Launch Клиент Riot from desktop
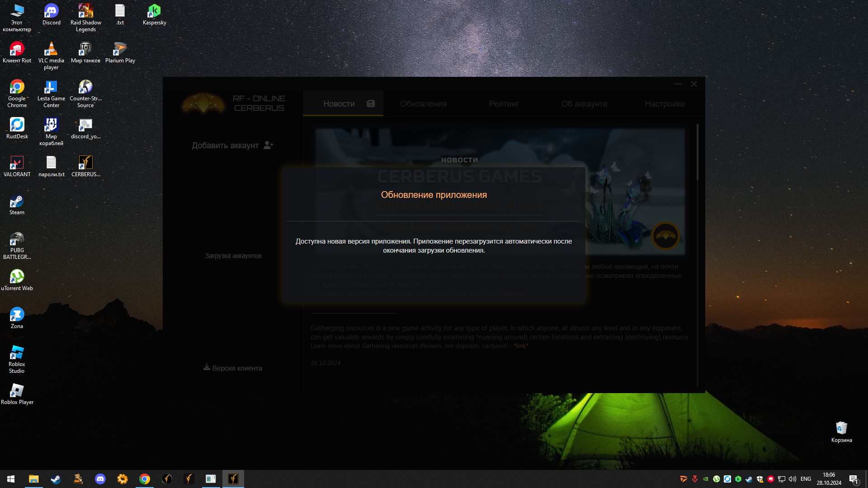This screenshot has width=868, height=488. click(x=17, y=53)
